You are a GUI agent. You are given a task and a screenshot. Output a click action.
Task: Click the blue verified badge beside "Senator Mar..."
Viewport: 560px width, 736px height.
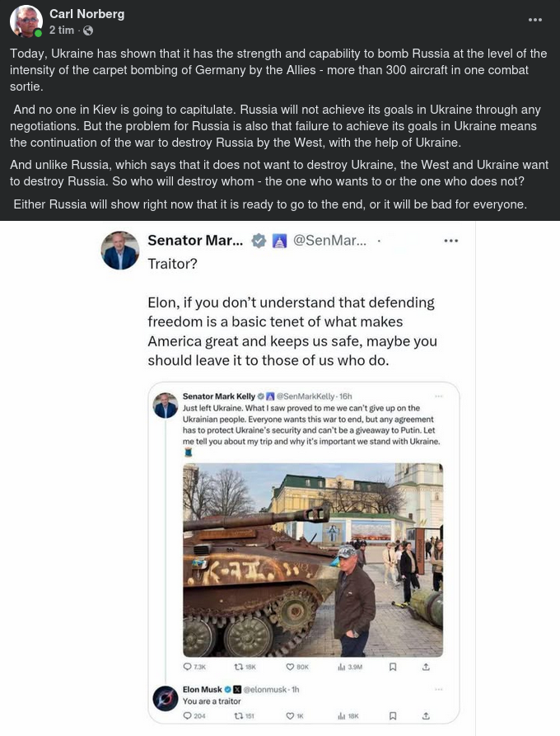coord(258,241)
